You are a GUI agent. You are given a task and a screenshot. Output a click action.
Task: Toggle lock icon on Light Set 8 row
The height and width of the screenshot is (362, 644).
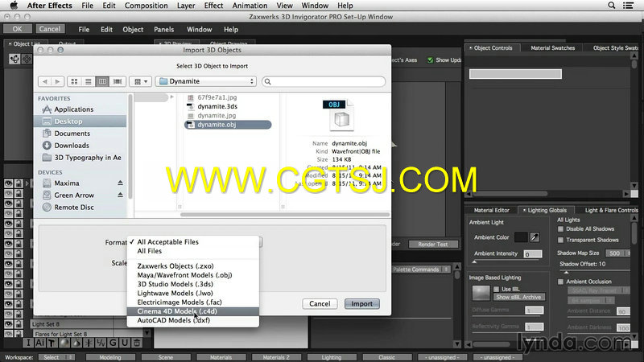point(19,323)
